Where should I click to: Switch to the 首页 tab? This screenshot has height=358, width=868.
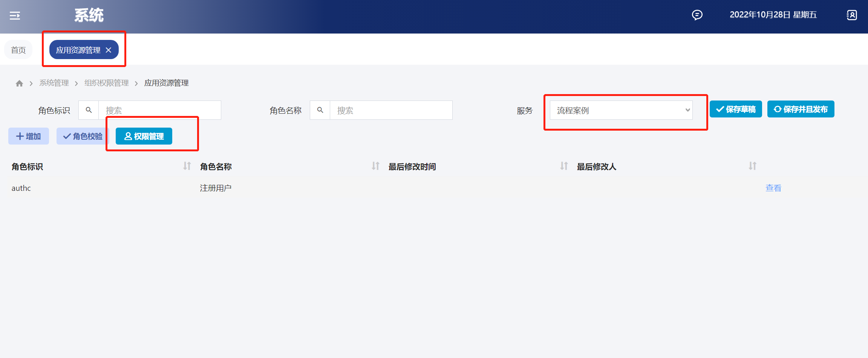tap(18, 50)
